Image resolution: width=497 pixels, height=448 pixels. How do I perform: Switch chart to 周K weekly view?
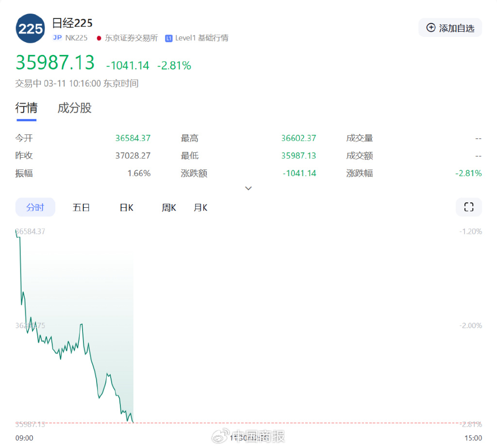[168, 207]
